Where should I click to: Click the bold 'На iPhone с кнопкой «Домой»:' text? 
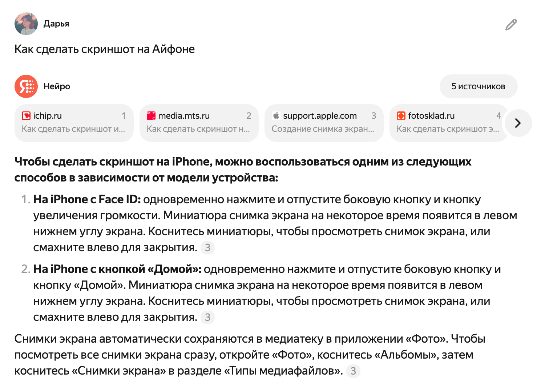pyautogui.click(x=117, y=269)
